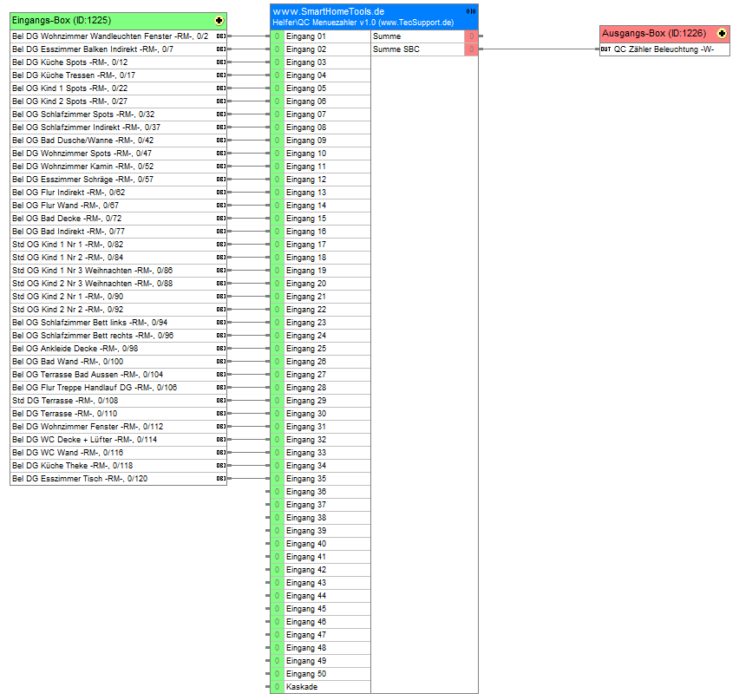
Task: Select the Kaskade input label
Action: 302,687
